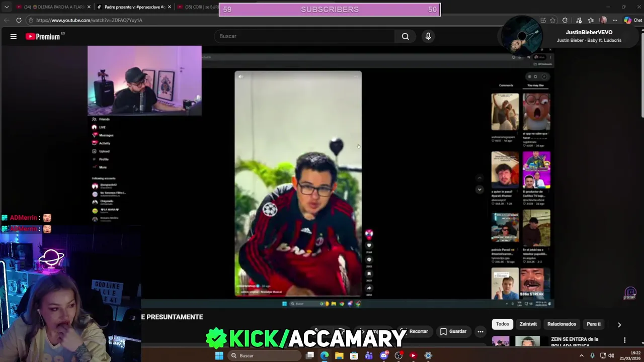644x362 pixels.
Task: Click the Recortar clip button
Action: 414,331
